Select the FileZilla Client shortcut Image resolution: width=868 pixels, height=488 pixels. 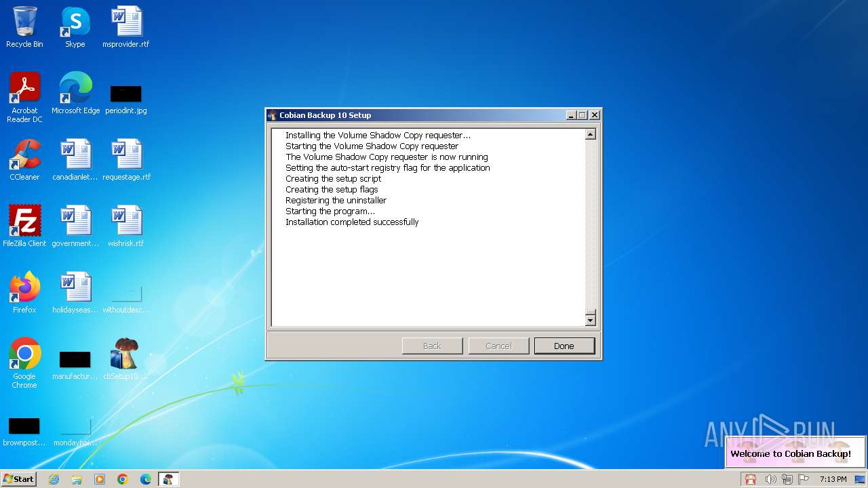pyautogui.click(x=24, y=226)
